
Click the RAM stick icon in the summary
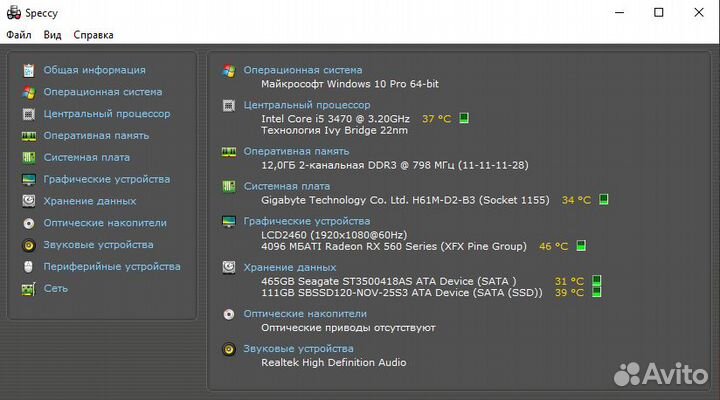click(229, 152)
